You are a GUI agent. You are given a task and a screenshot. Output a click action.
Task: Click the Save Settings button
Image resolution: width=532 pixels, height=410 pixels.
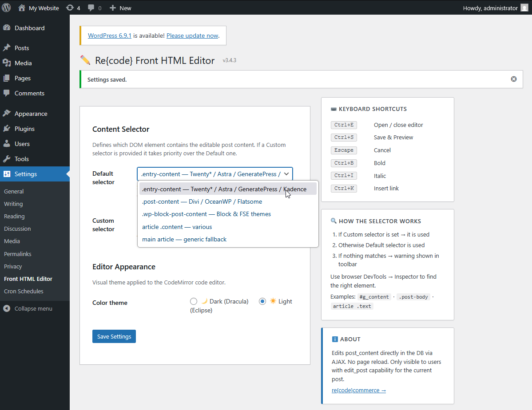point(114,336)
